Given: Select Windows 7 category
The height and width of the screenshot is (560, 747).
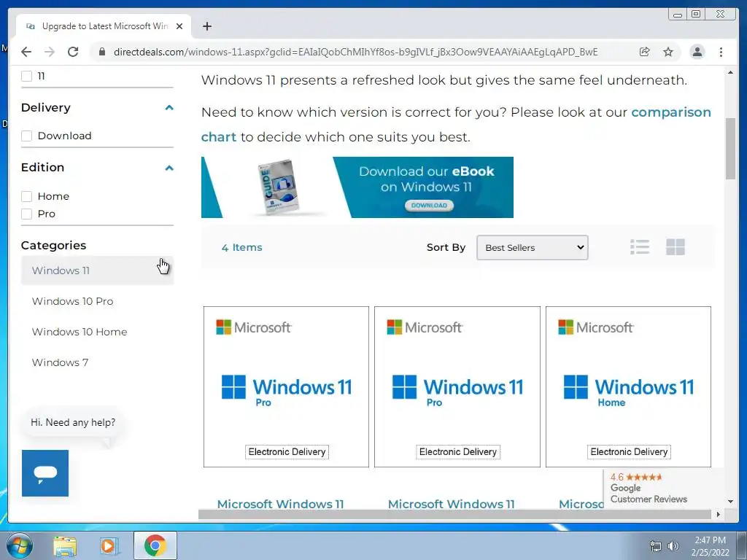Looking at the screenshot, I should point(60,362).
